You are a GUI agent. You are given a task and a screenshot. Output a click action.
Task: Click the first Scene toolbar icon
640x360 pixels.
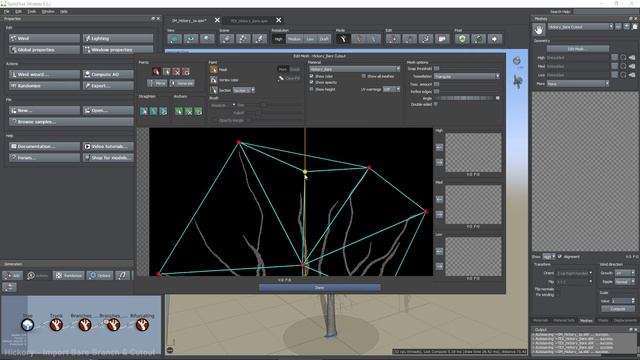(227, 39)
